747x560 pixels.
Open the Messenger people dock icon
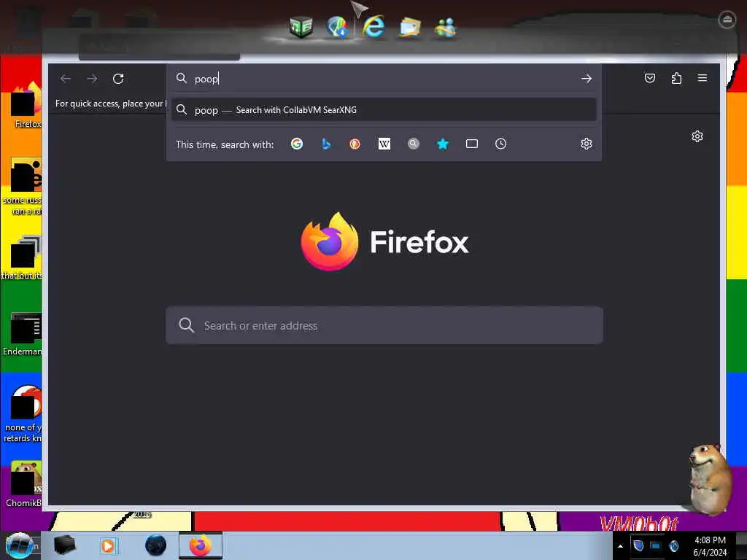pyautogui.click(x=446, y=28)
